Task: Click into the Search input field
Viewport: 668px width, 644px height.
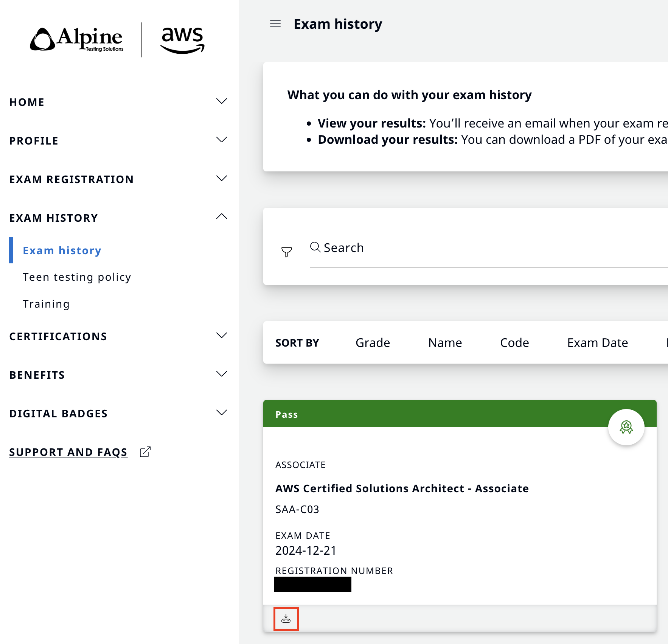Action: point(489,248)
